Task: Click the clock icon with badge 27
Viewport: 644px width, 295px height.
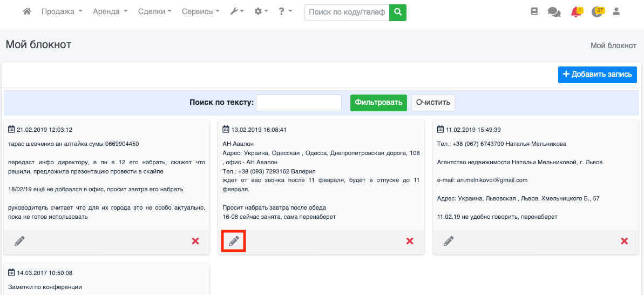Action: point(596,11)
